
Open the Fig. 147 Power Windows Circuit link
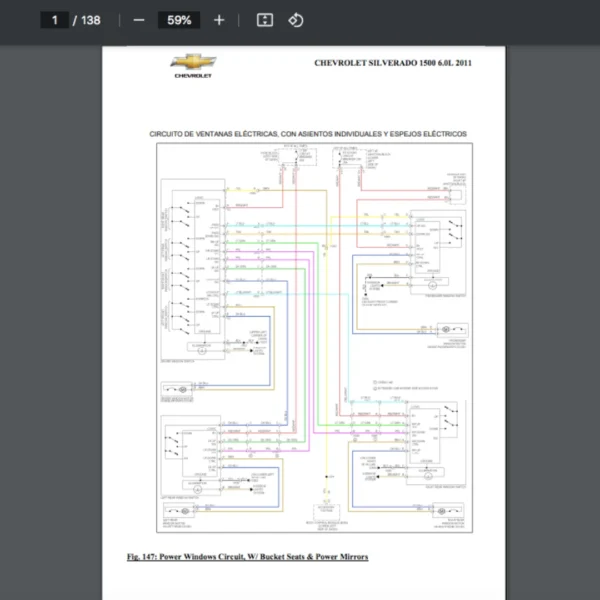[x=247, y=555]
